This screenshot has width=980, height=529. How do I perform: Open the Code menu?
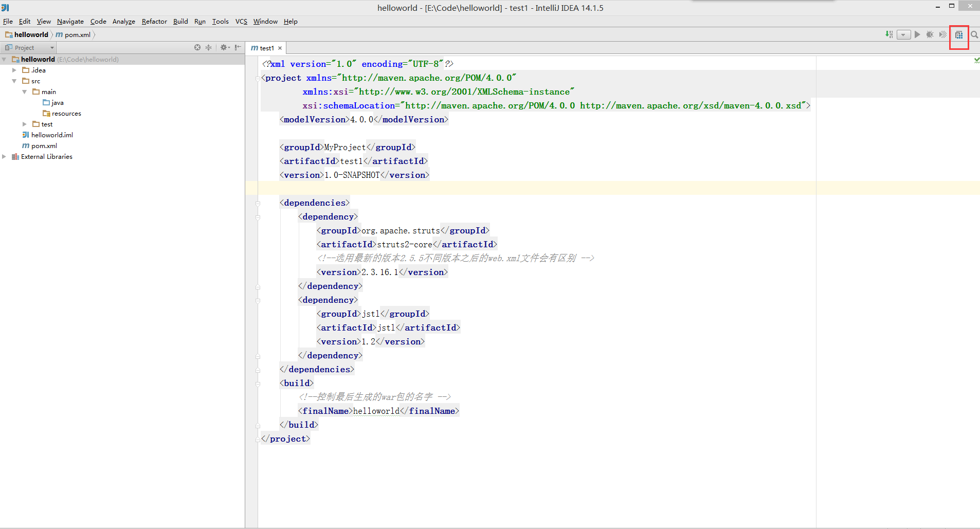pyautogui.click(x=98, y=22)
